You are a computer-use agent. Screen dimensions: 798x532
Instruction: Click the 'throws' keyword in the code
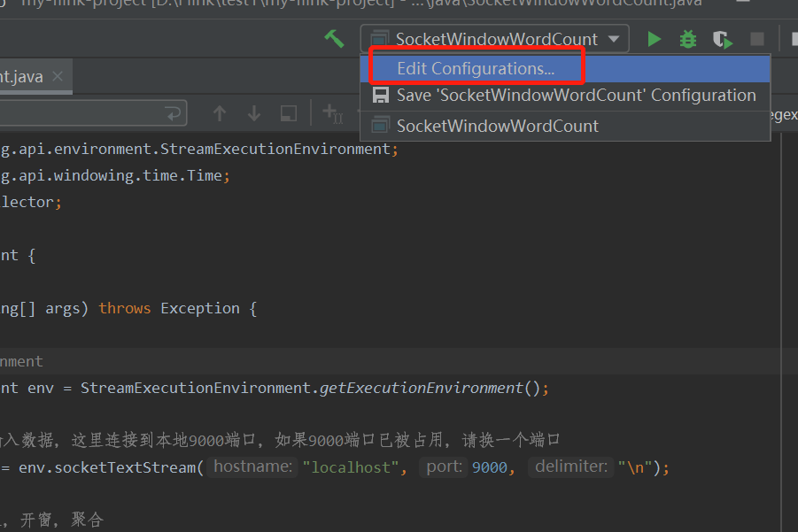tap(125, 308)
